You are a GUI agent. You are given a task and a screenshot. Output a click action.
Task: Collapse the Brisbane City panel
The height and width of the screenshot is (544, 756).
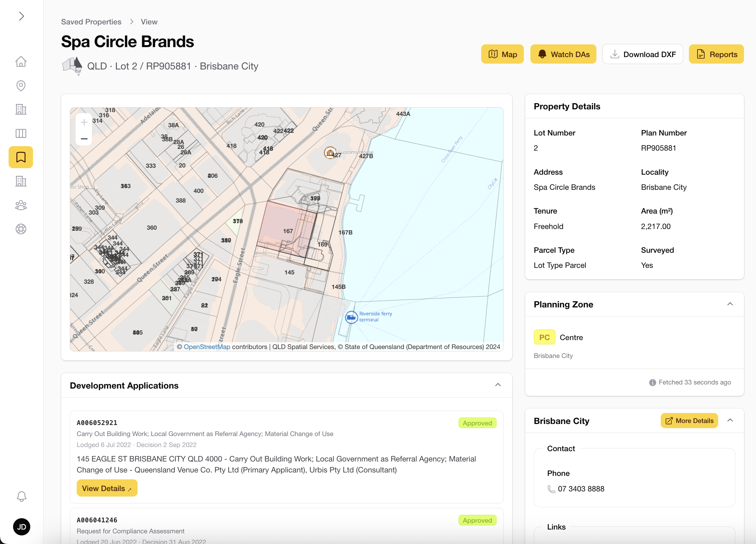click(730, 420)
